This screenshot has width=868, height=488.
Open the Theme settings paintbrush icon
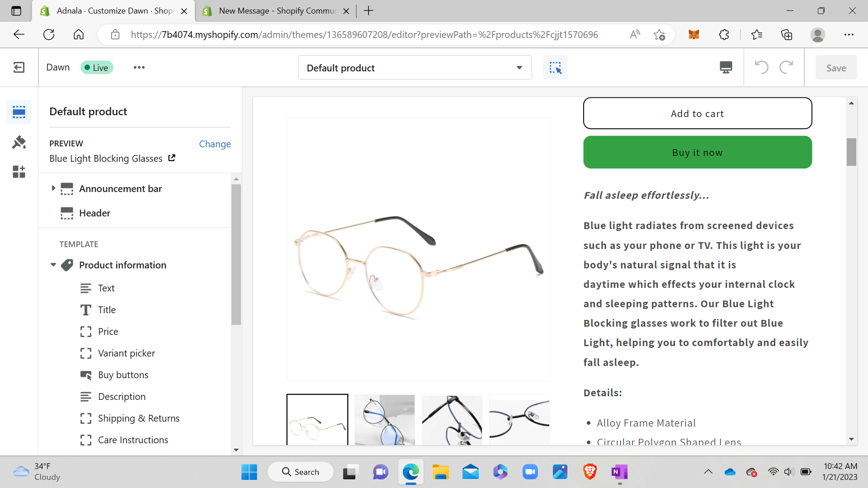[19, 142]
